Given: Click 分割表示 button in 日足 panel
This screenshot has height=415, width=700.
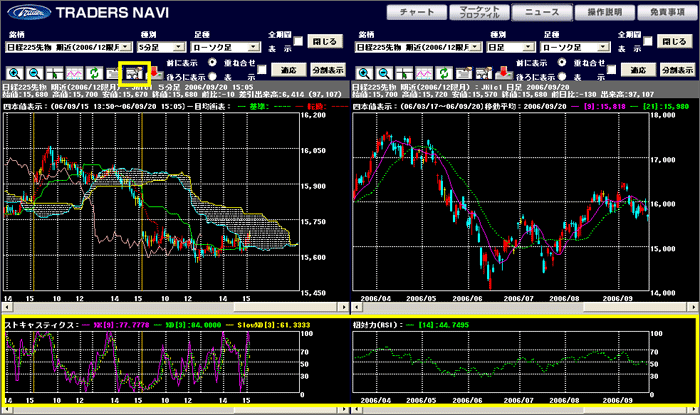Looking at the screenshot, I should pyautogui.click(x=678, y=70).
